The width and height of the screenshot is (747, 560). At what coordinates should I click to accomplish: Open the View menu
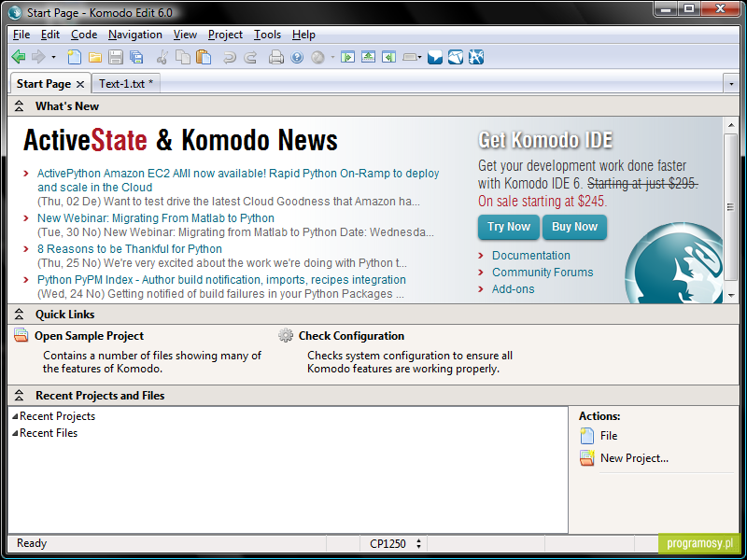(x=185, y=35)
